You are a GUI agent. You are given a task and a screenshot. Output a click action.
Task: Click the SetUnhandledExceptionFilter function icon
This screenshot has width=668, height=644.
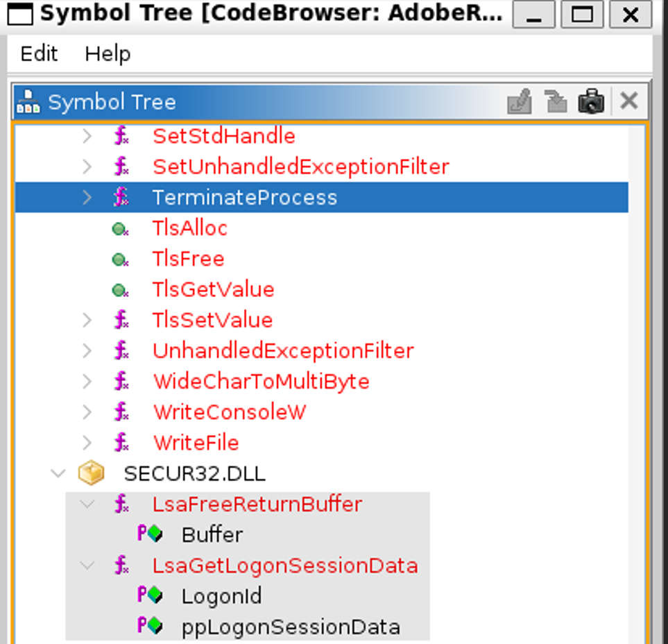tap(121, 167)
